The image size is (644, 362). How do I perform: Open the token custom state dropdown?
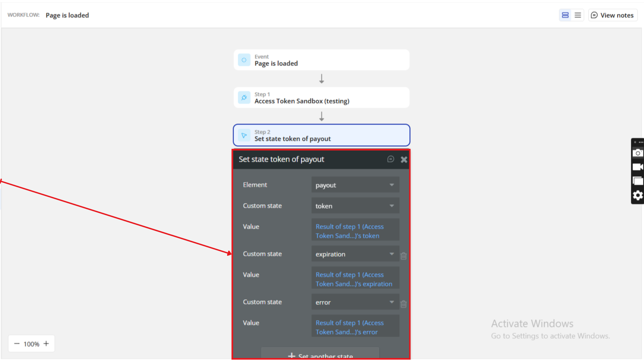(x=355, y=206)
